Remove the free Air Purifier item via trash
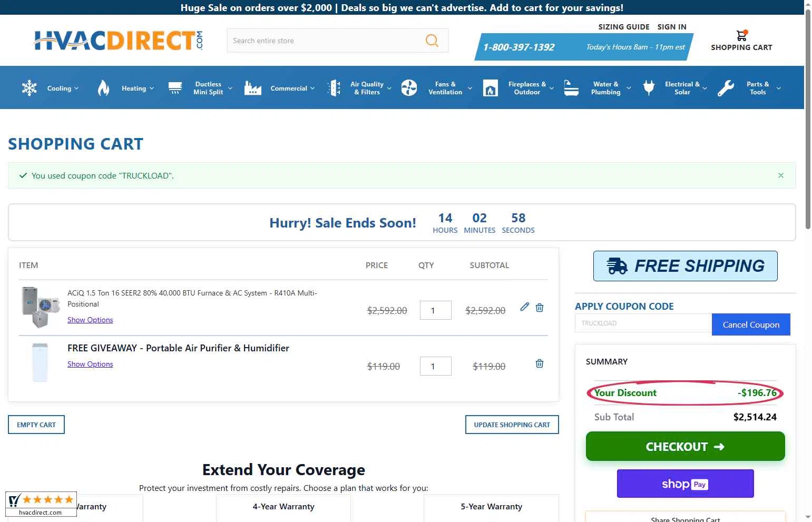This screenshot has height=522, width=812. (x=540, y=363)
